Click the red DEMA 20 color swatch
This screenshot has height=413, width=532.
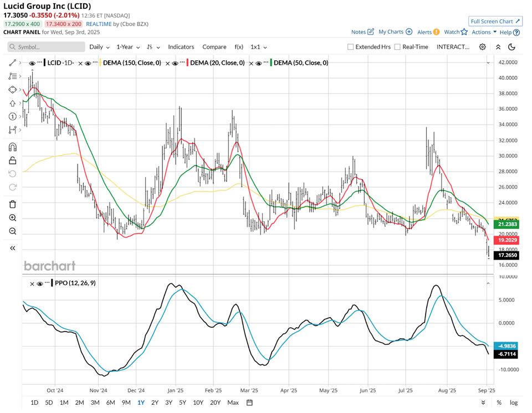pyautogui.click(x=187, y=63)
